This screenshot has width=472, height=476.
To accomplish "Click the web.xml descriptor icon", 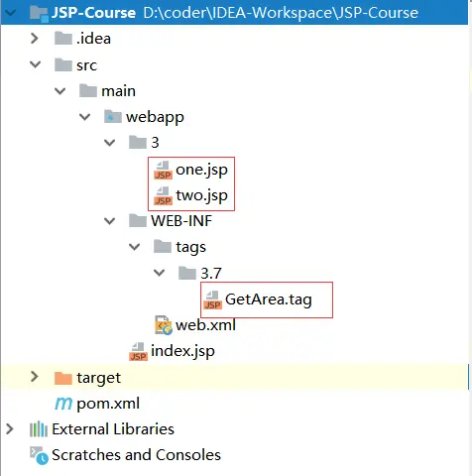I will click(x=164, y=325).
